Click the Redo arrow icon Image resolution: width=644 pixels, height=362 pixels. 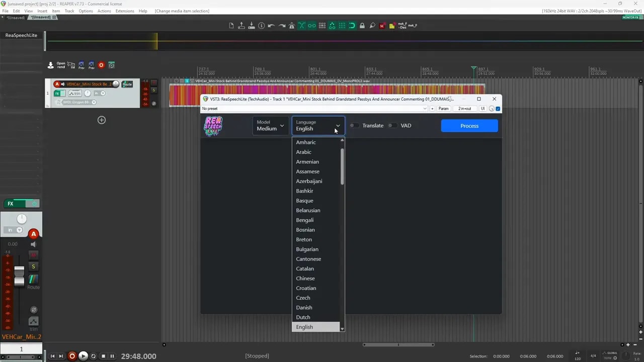(282, 26)
